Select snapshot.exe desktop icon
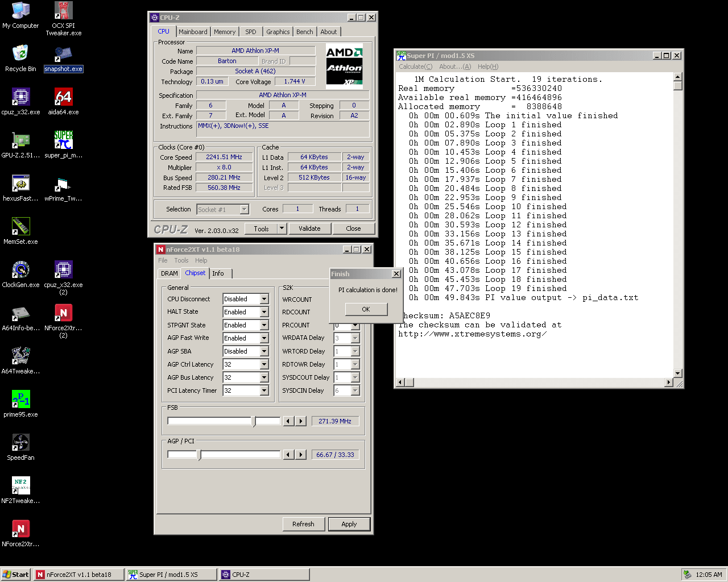Screen dimensions: 728x582 point(63,59)
